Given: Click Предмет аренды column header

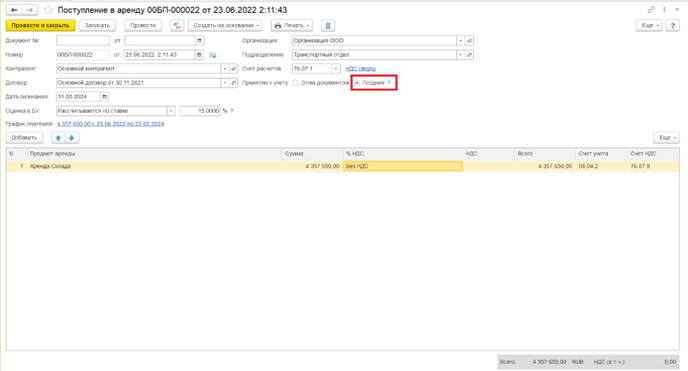Looking at the screenshot, I should click(x=154, y=154).
